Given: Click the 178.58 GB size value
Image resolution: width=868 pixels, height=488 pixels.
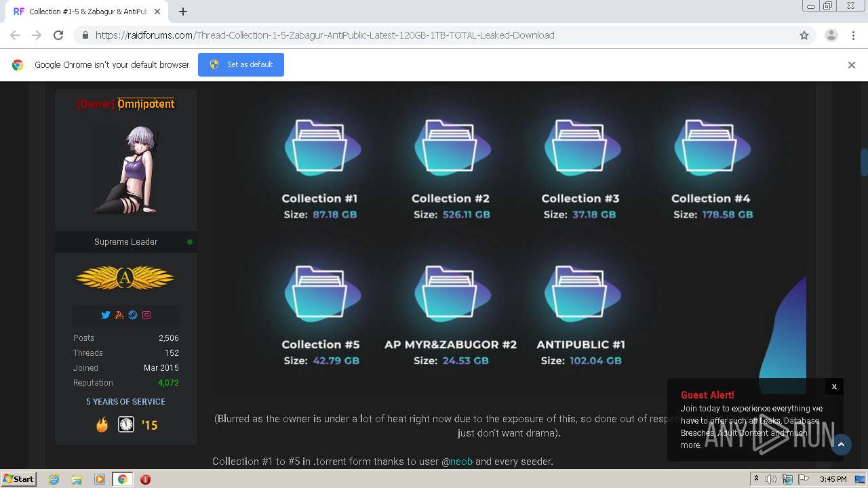Looking at the screenshot, I should point(728,214).
